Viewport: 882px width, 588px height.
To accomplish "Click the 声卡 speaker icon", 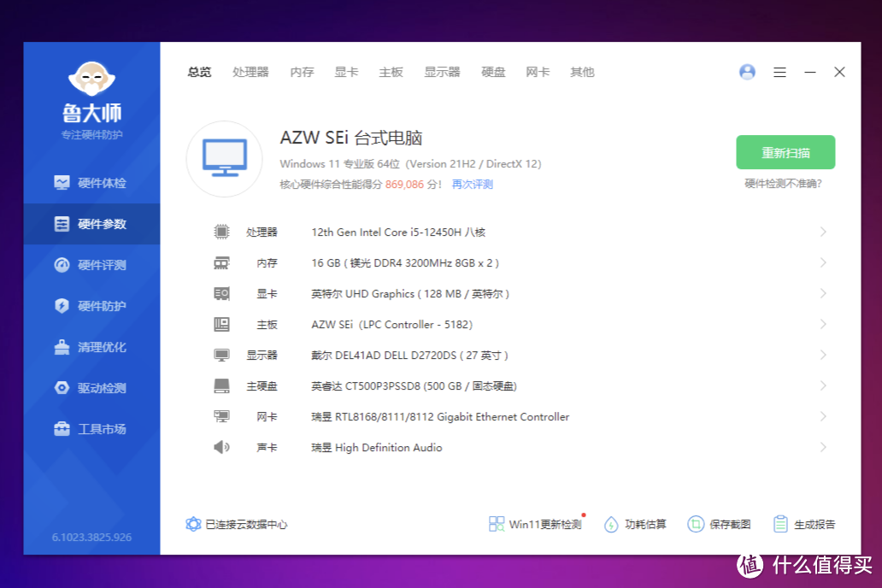I will coord(221,447).
